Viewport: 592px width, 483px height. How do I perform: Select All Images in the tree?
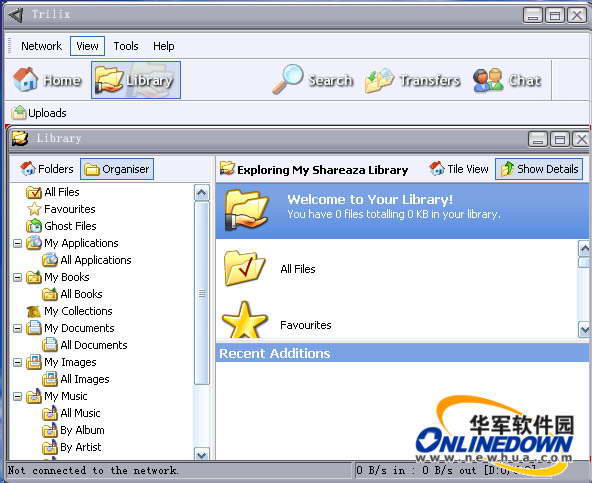[85, 379]
